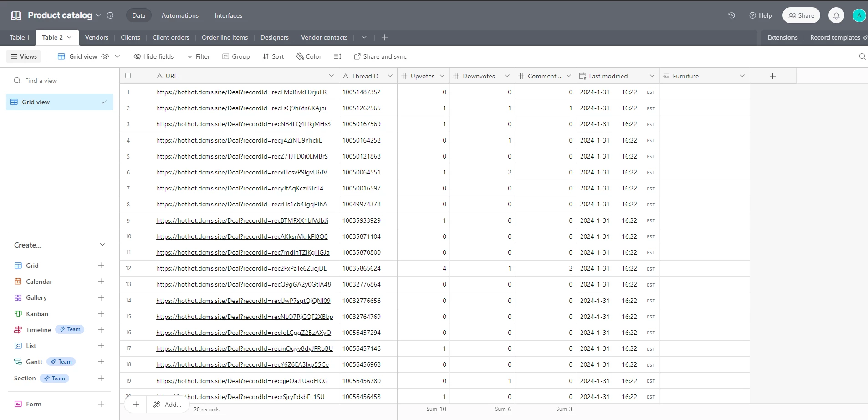Viewport: 868px width, 420px height.
Task: Toggle the select-all records checkbox
Action: coord(128,76)
